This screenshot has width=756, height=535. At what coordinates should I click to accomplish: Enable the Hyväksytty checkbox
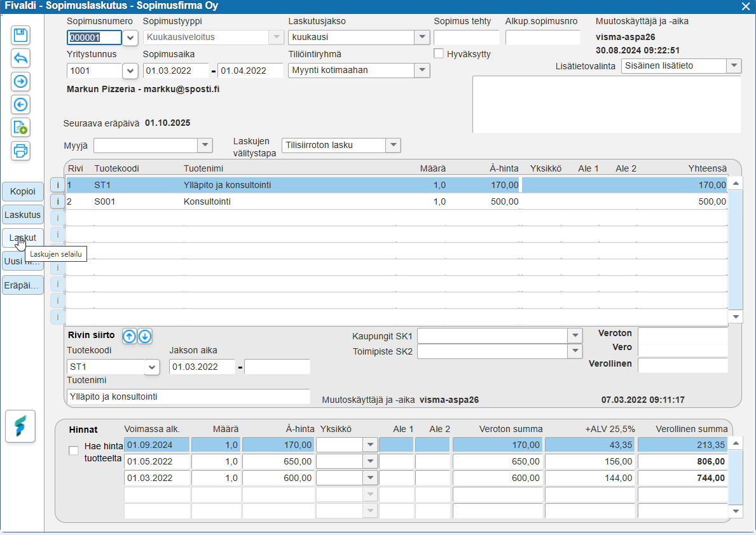(x=439, y=54)
